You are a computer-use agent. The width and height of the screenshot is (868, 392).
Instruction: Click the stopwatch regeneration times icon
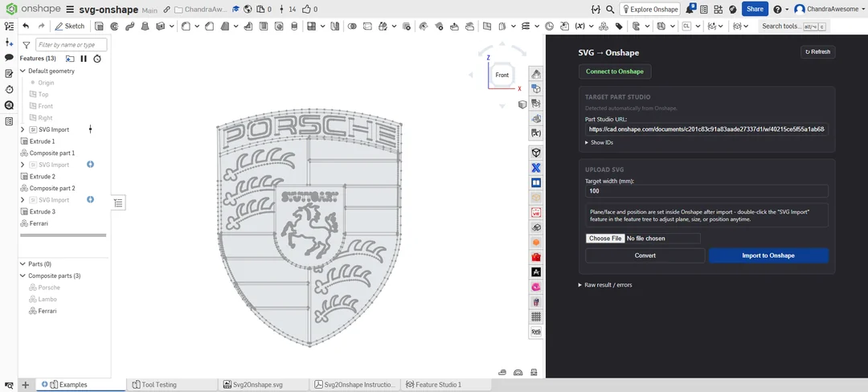pyautogui.click(x=97, y=59)
